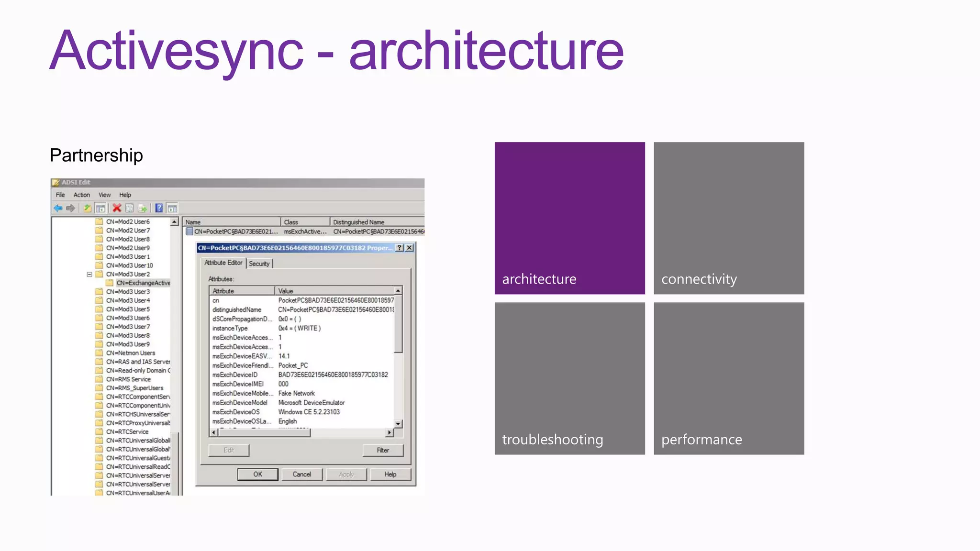Click the folder icon of CN=ExchangeActive node
This screenshot has width=980, height=551.
pos(110,283)
